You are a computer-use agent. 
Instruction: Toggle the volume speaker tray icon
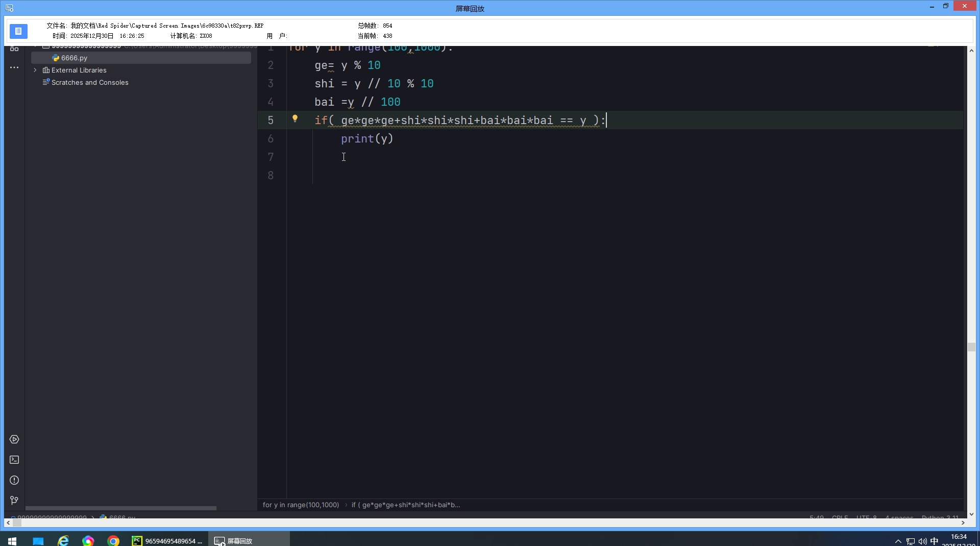(922, 541)
